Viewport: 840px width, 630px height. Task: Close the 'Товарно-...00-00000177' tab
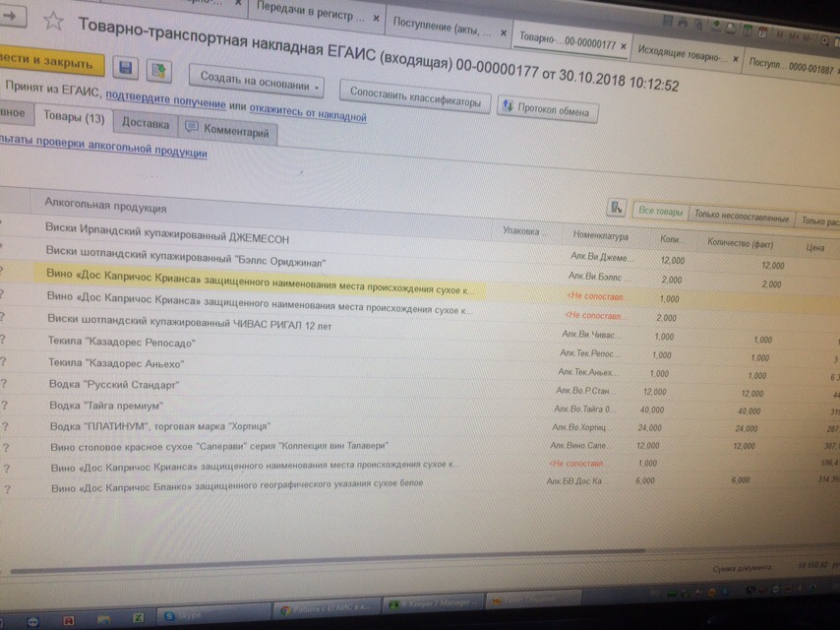624,46
